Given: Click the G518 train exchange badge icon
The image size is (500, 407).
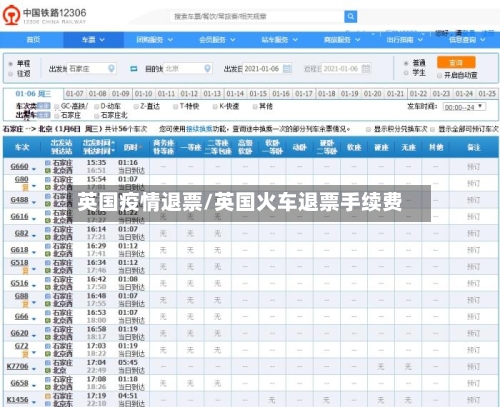Looking at the screenshot, I should [25, 271].
